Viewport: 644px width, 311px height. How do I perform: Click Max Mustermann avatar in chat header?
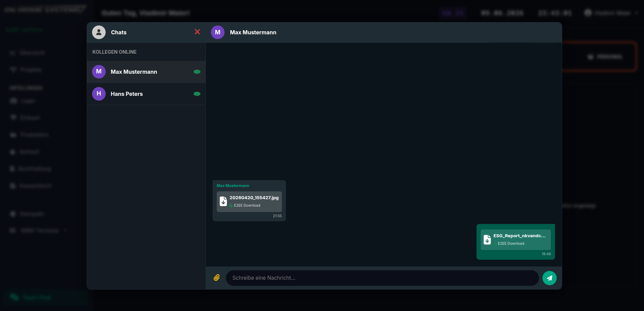(218, 32)
